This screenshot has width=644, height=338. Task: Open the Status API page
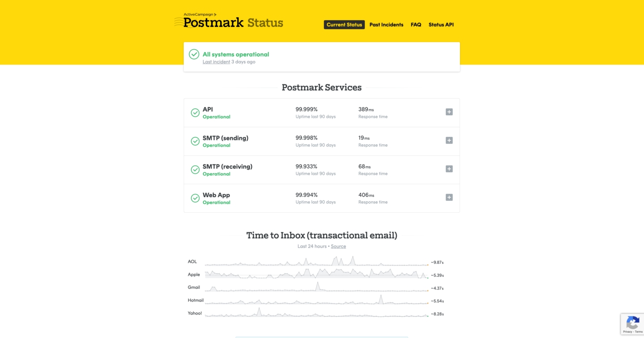click(x=441, y=25)
